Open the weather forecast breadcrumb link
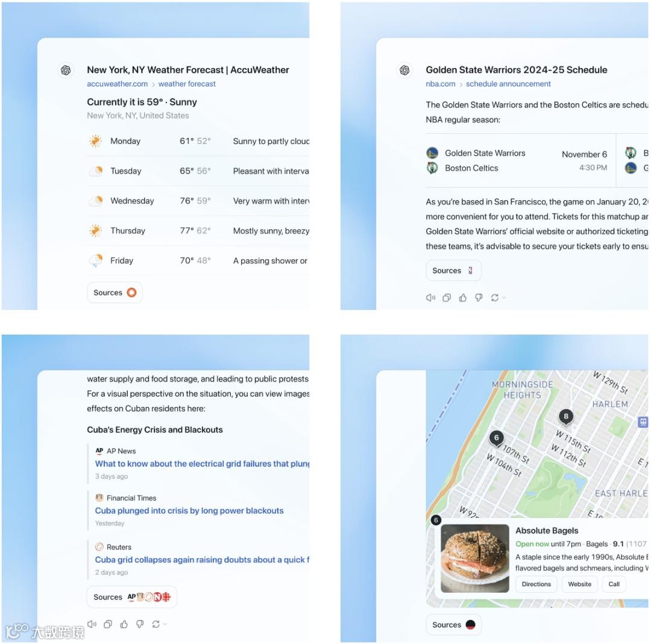651x644 pixels. coord(187,84)
